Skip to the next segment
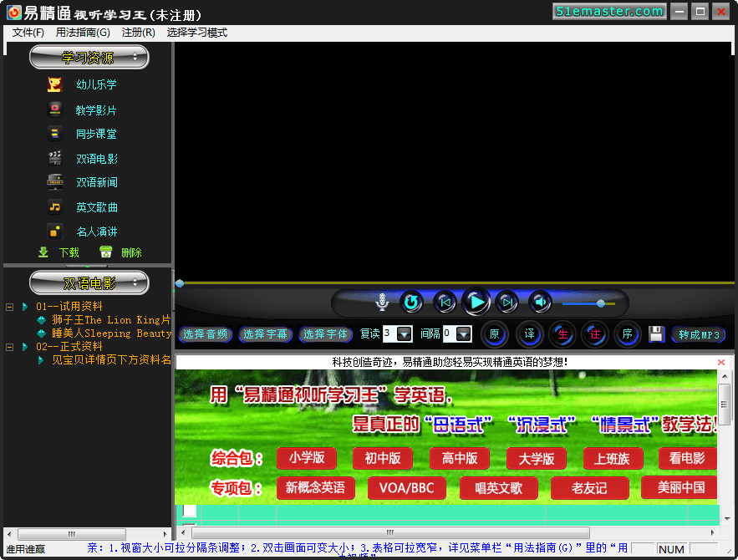738x560 pixels. pos(506,303)
